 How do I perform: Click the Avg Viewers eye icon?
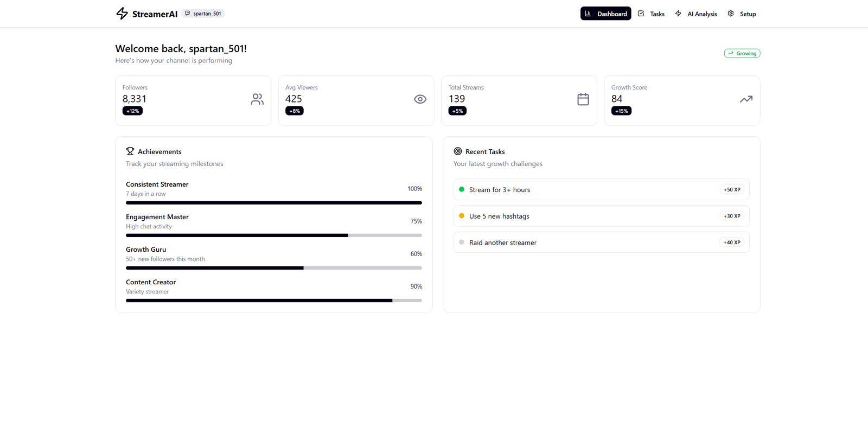coord(420,99)
